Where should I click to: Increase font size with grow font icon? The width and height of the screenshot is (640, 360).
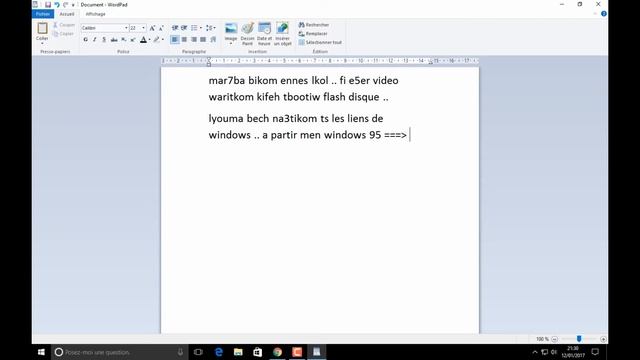(x=152, y=28)
